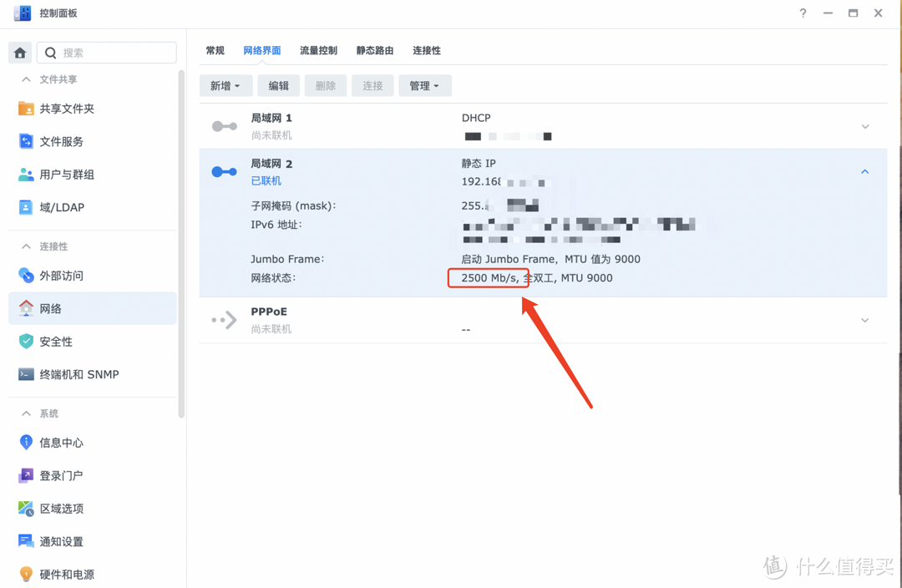Open 用户与群组 icon in sidebar
This screenshot has height=588, width=902.
[x=26, y=175]
